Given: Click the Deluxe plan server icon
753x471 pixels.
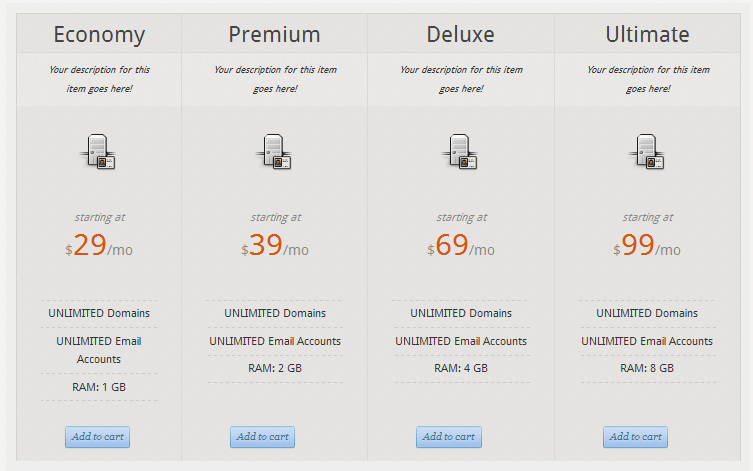Looking at the screenshot, I should pyautogui.click(x=460, y=152).
